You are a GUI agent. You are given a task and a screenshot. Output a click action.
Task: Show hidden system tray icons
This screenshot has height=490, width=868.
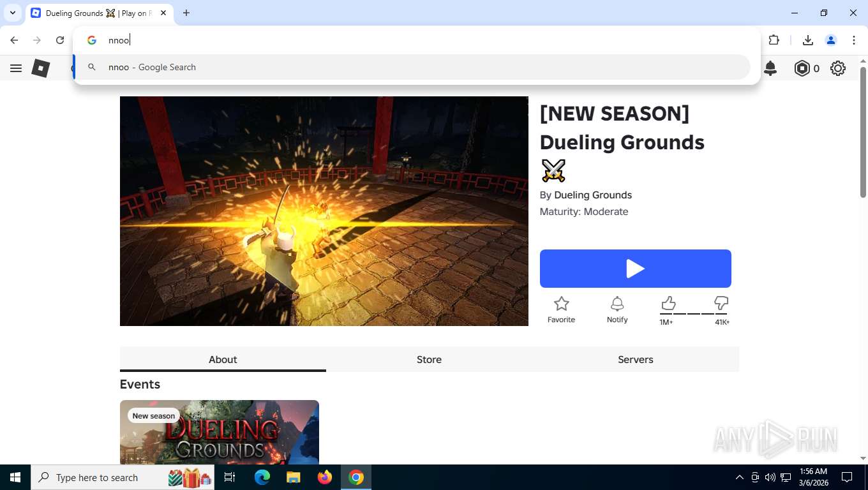click(740, 477)
